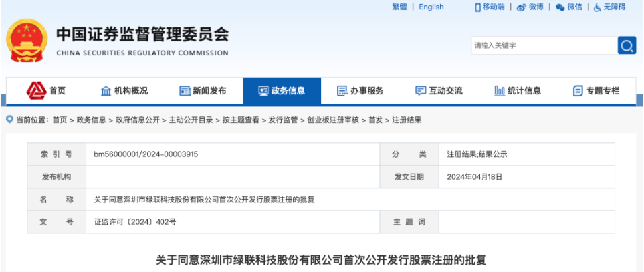
Task: Switch to 繁體 traditional Chinese
Action: point(399,7)
